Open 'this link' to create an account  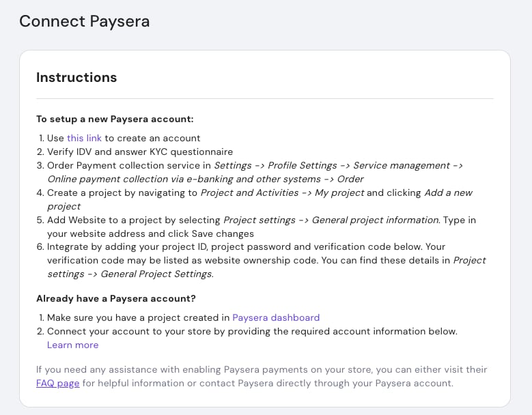(84, 138)
